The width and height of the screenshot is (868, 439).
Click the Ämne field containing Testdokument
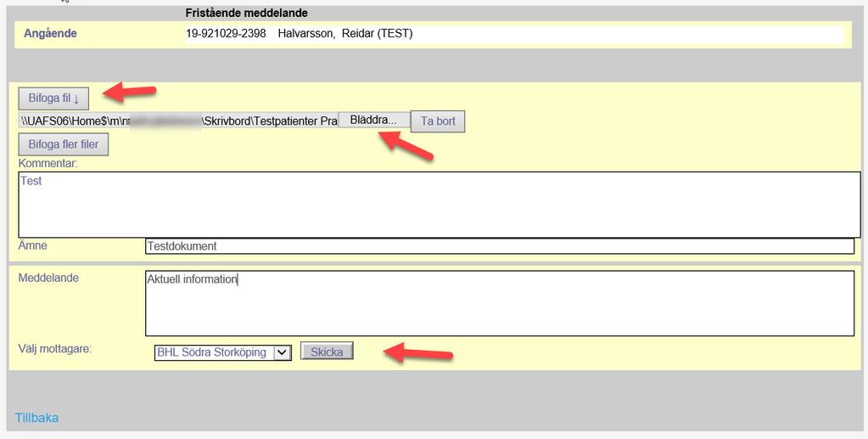pyautogui.click(x=500, y=246)
